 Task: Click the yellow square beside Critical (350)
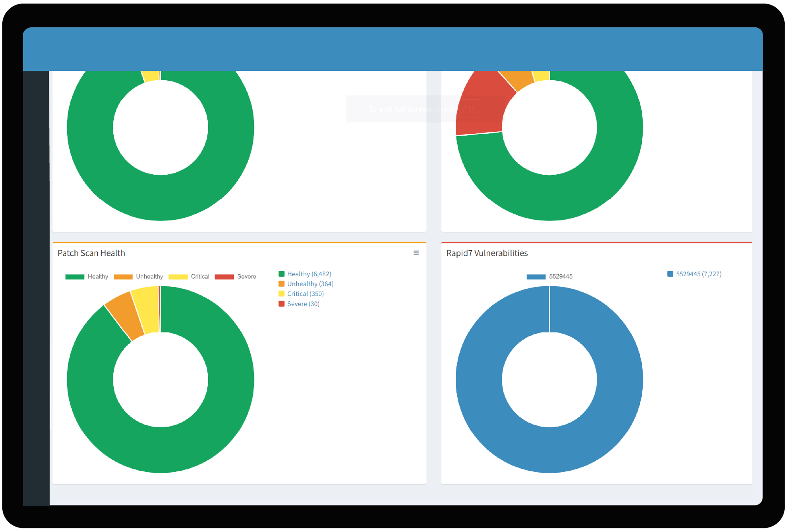click(281, 294)
